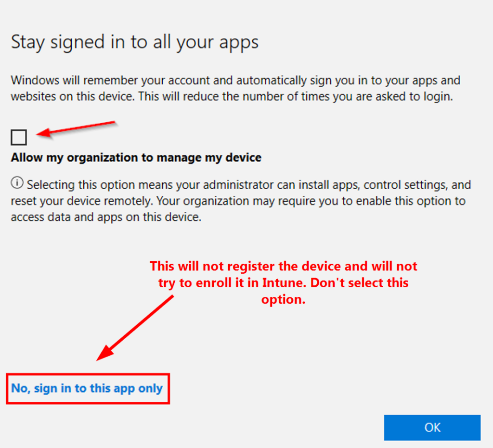Click the circled info icon beside Selecting
The height and width of the screenshot is (448, 493).
pyautogui.click(x=17, y=183)
